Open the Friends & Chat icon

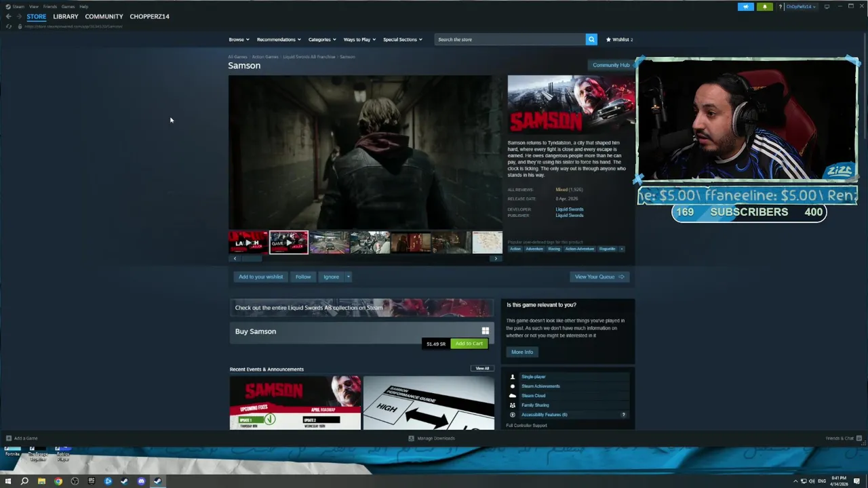[x=859, y=439]
